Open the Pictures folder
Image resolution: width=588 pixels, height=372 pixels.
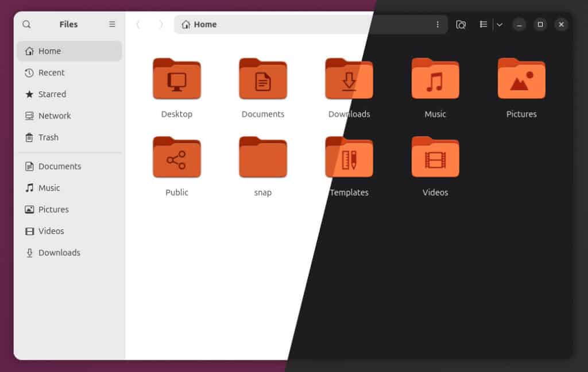click(x=521, y=86)
